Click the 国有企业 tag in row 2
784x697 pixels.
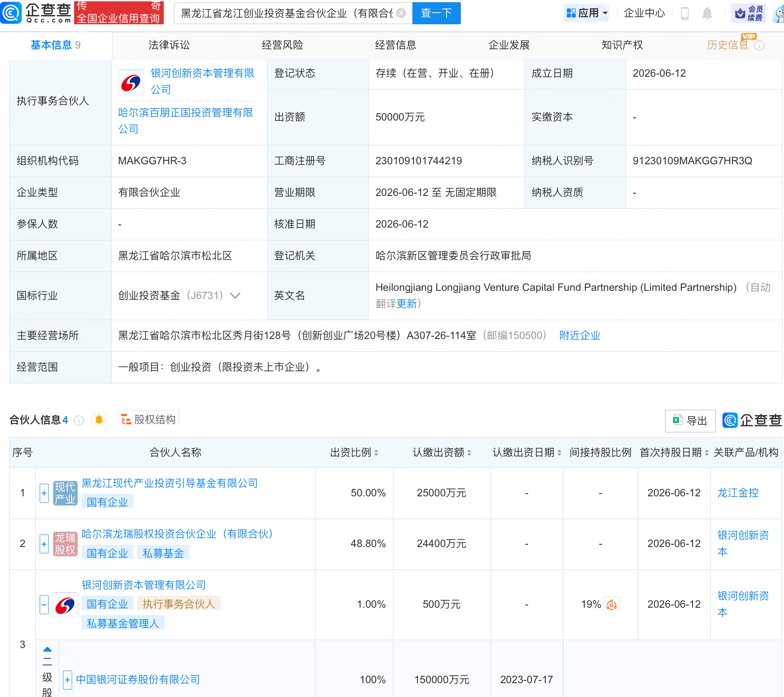click(107, 553)
